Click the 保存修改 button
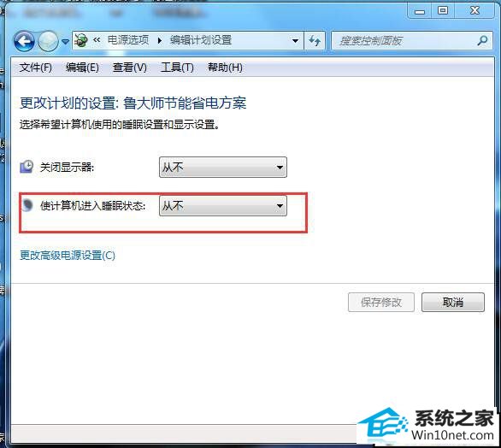 [380, 303]
